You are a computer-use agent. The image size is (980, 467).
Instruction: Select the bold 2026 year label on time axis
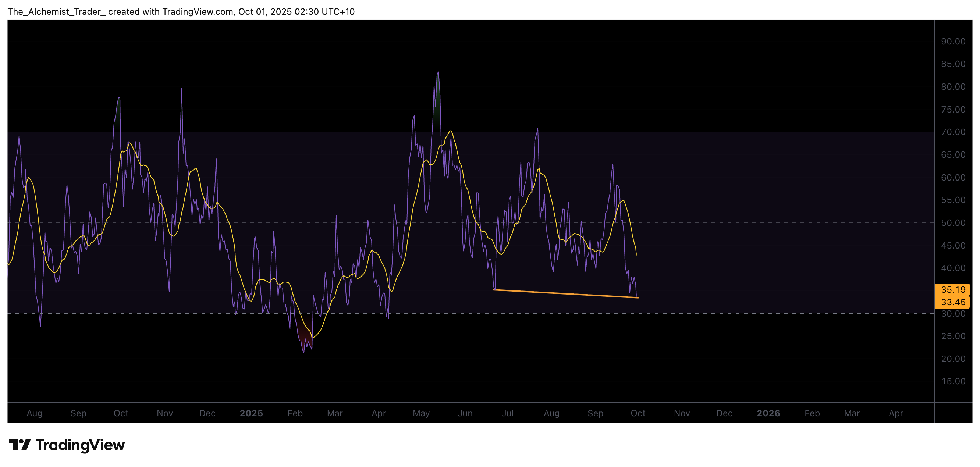pos(769,413)
